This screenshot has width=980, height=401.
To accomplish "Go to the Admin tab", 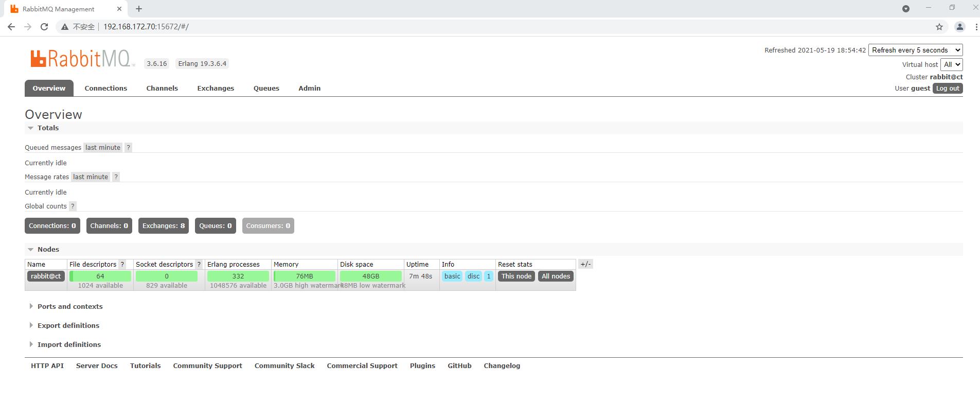I will (310, 88).
